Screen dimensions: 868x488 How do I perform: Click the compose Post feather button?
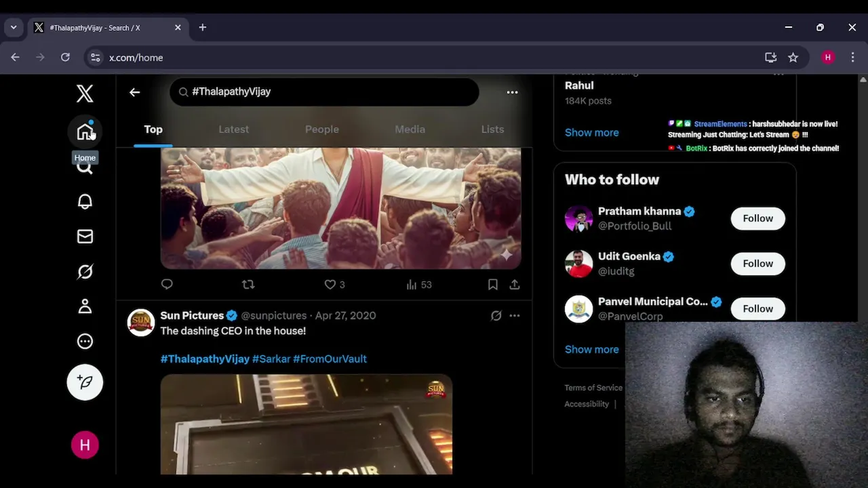85,382
